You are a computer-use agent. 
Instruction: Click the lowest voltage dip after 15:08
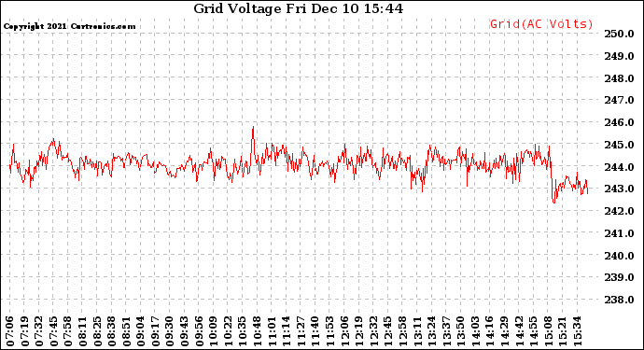pos(554,203)
